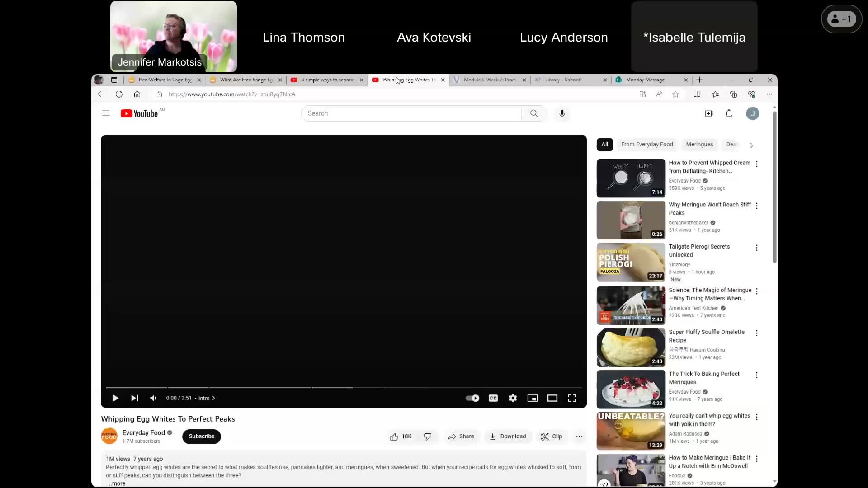868x488 pixels.
Task: Open the Create video icon next to search
Action: coord(708,113)
